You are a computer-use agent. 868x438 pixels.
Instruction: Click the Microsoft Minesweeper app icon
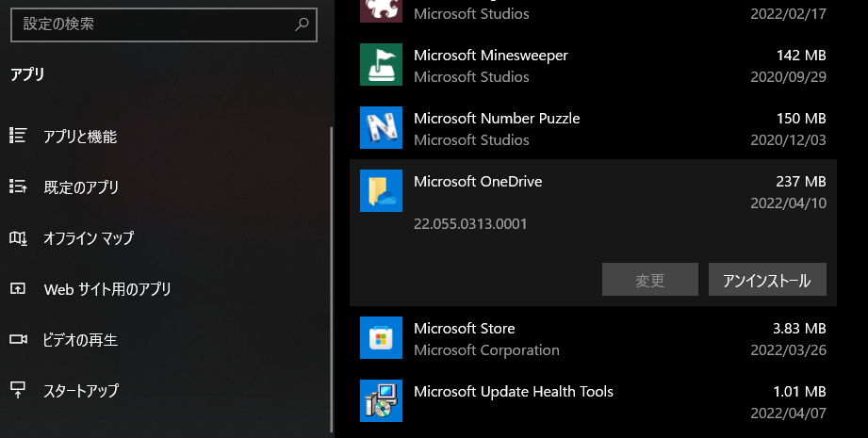[381, 65]
